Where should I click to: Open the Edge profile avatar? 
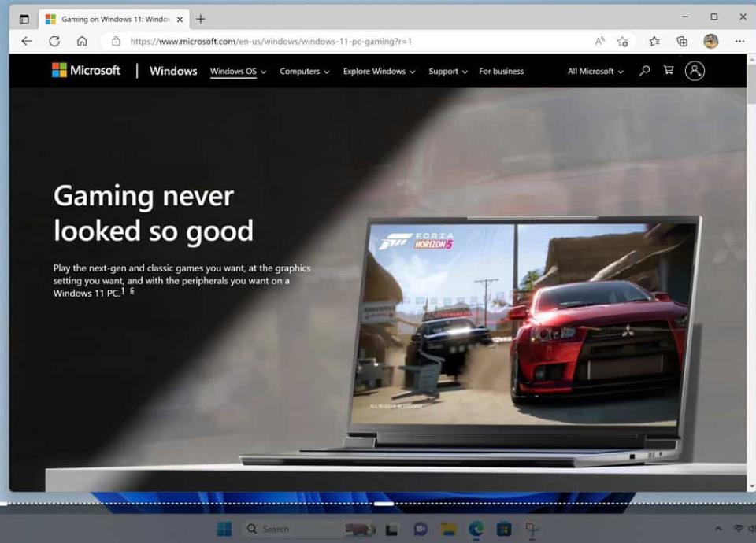(710, 42)
